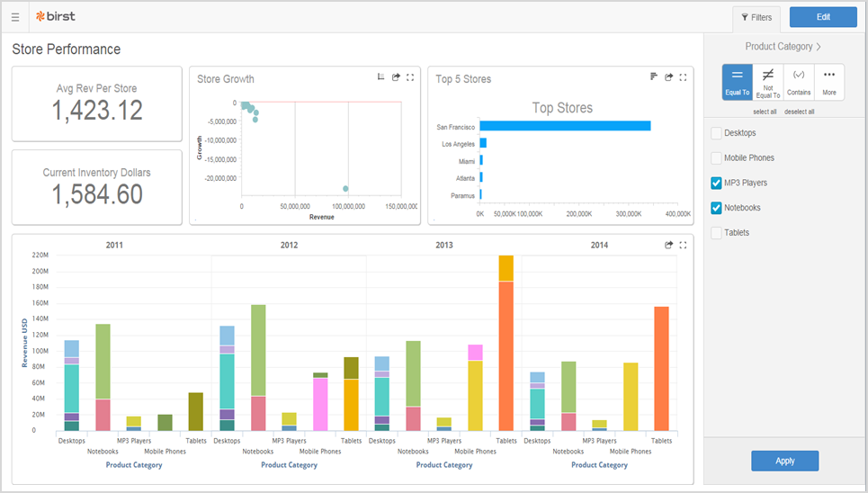This screenshot has width=868, height=493.
Task: Expand the Top 5 Stores chart to fullscreen
Action: click(683, 77)
